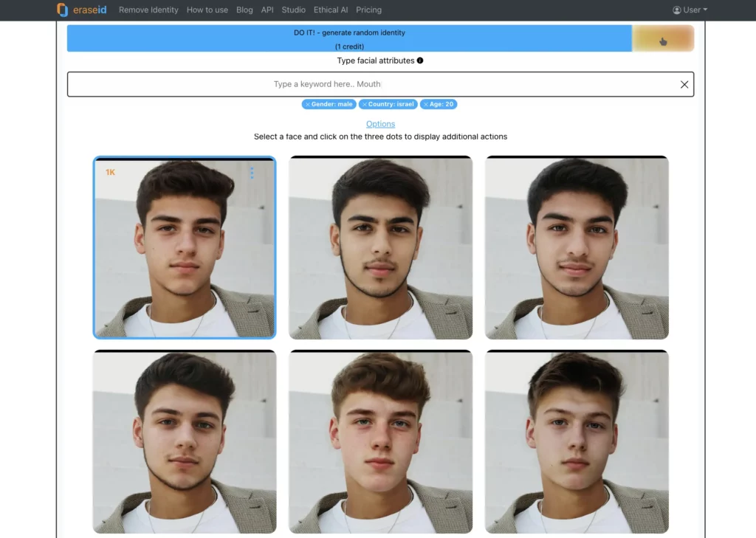756x538 pixels.
Task: Open the eraseid logo icon
Action: tap(62, 10)
